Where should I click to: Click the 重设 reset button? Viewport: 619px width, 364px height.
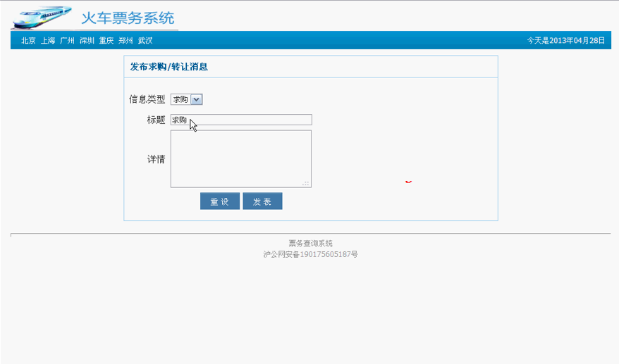(x=220, y=201)
